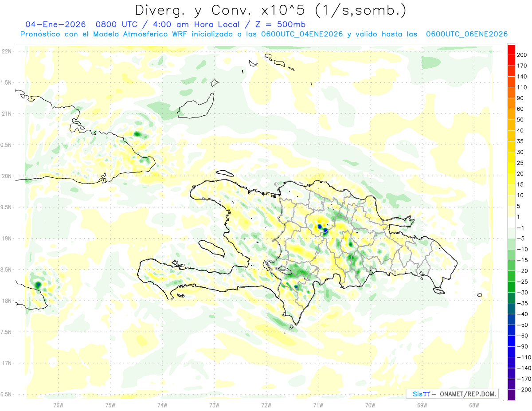Click the '72W' longitude label
The height and width of the screenshot is (411, 532).
click(266, 404)
